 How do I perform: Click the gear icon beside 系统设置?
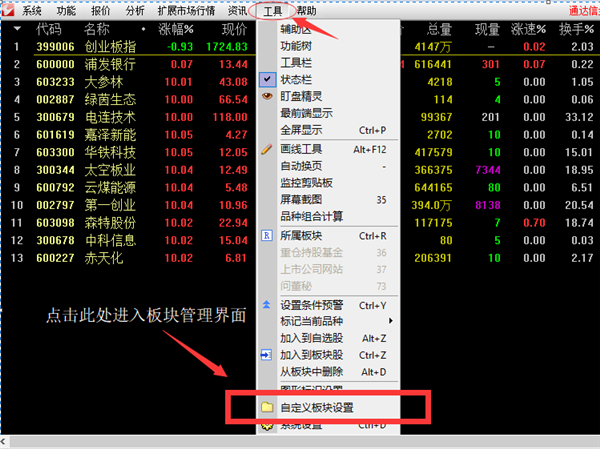click(x=266, y=426)
